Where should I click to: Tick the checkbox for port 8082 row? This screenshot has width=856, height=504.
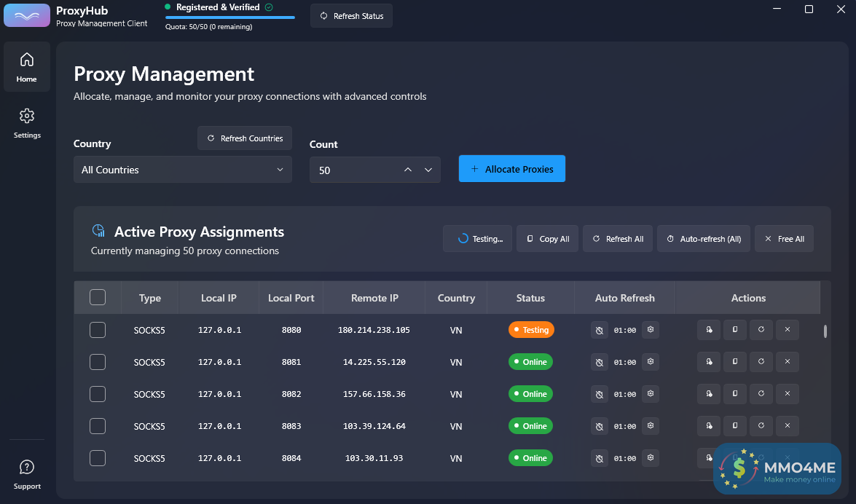point(98,394)
